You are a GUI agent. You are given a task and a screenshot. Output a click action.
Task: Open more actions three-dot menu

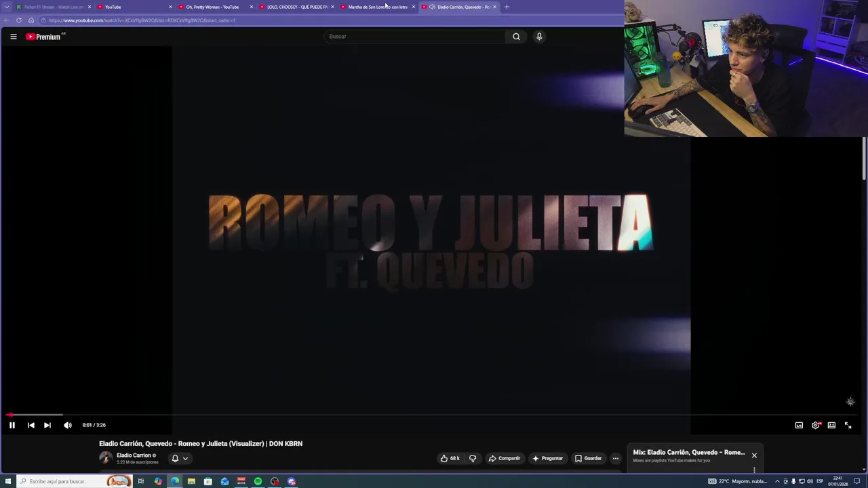coord(616,458)
